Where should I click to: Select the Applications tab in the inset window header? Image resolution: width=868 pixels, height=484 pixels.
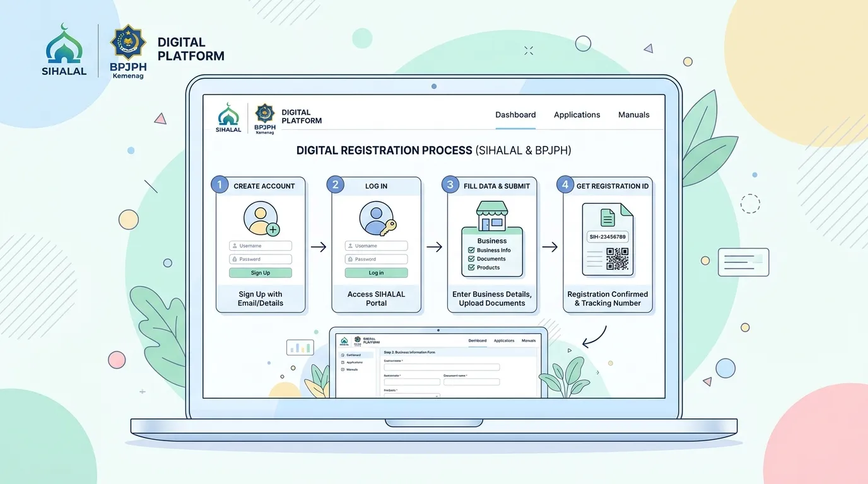(x=504, y=341)
